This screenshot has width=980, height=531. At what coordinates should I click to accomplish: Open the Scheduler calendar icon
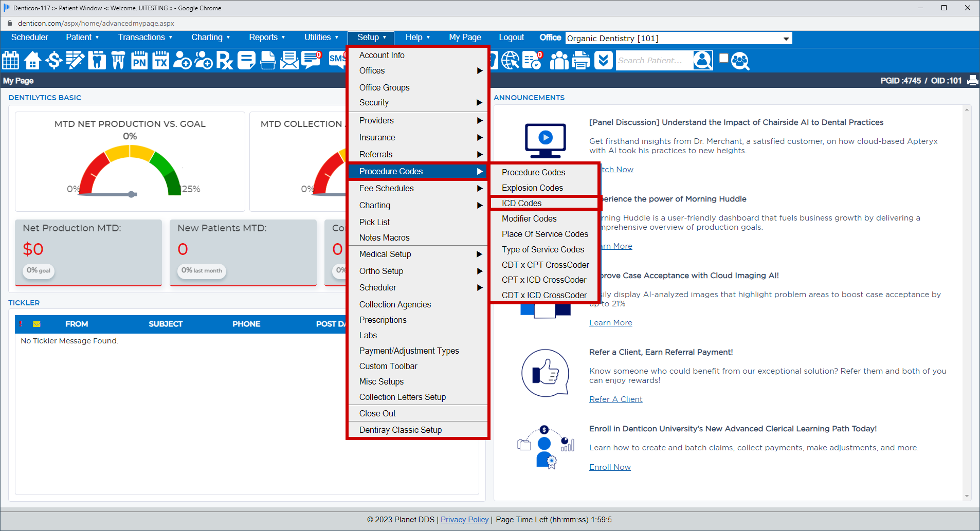pyautogui.click(x=10, y=60)
